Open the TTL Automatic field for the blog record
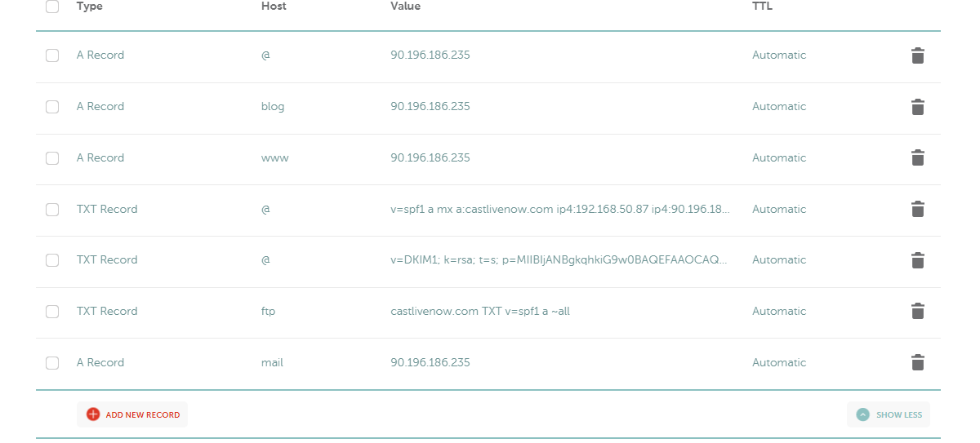Screen dimensions: 980x443 click(779, 107)
